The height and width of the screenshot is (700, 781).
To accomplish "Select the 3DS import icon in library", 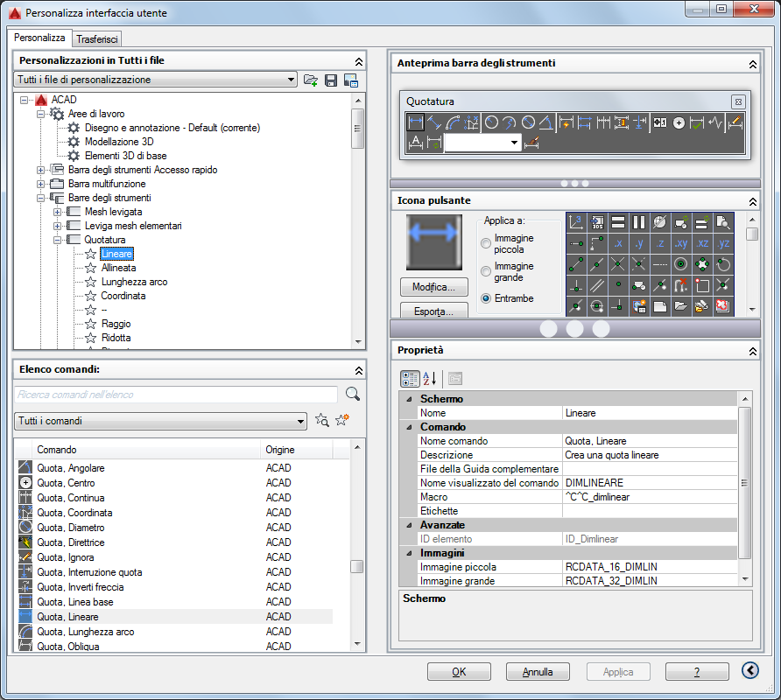I will pyautogui.click(x=597, y=222).
